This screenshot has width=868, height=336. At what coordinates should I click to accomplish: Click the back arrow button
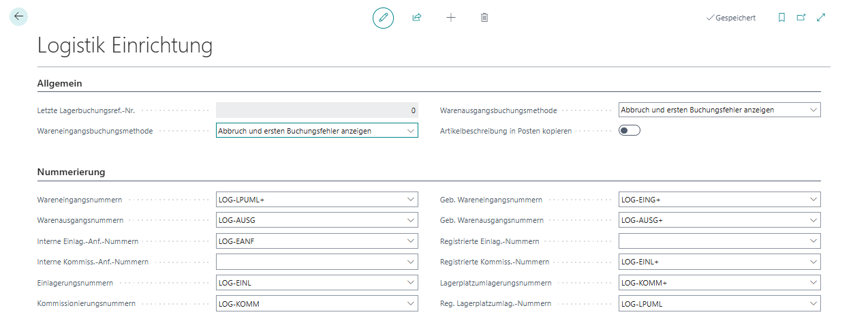coord(18,16)
